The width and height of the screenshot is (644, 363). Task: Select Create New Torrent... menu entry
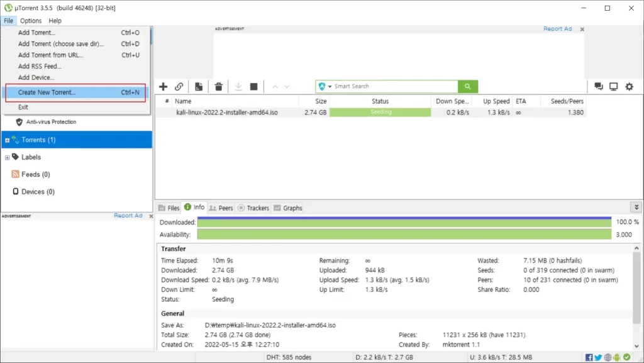76,92
